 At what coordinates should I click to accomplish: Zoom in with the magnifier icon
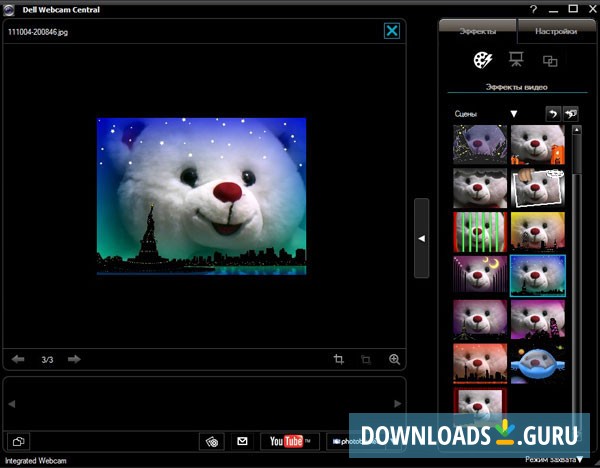394,359
